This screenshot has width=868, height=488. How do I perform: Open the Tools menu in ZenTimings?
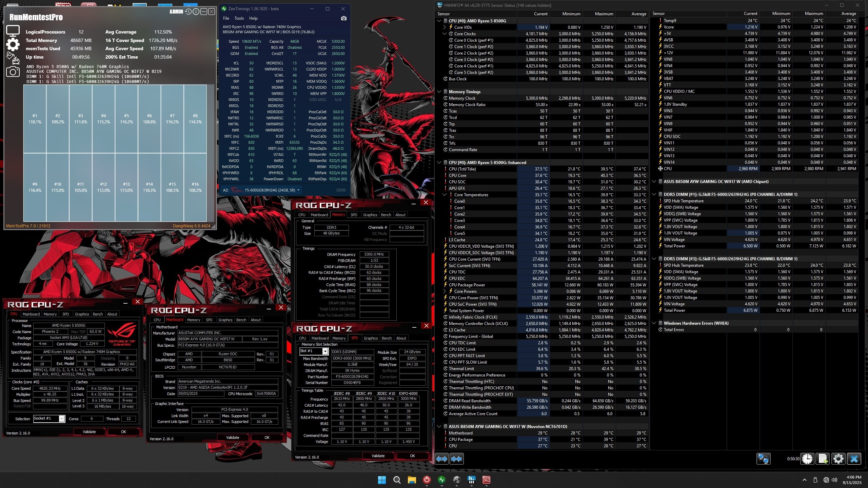(240, 18)
